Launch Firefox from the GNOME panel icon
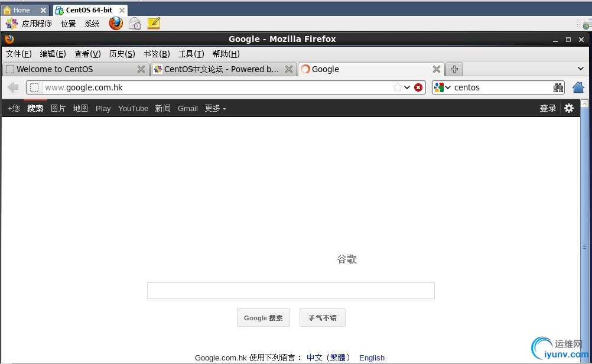 point(116,24)
